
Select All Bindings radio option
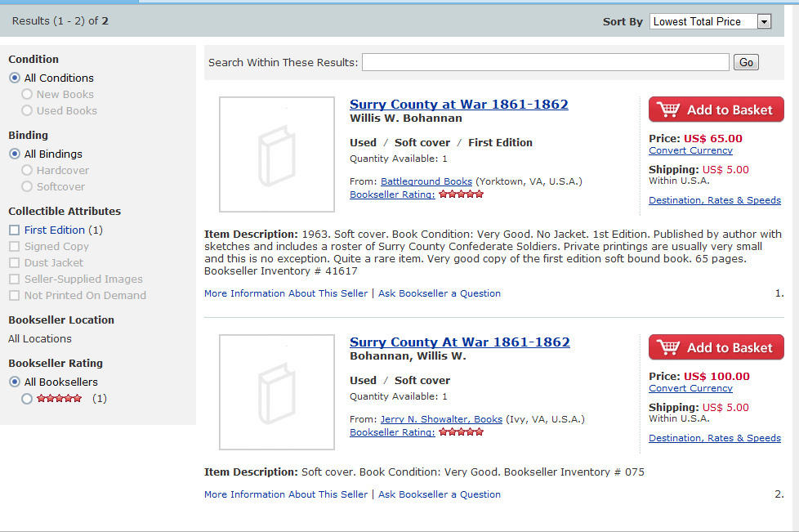[x=15, y=154]
